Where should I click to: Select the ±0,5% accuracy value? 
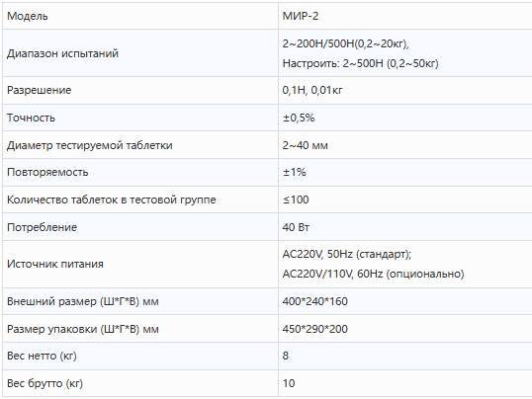tap(299, 118)
